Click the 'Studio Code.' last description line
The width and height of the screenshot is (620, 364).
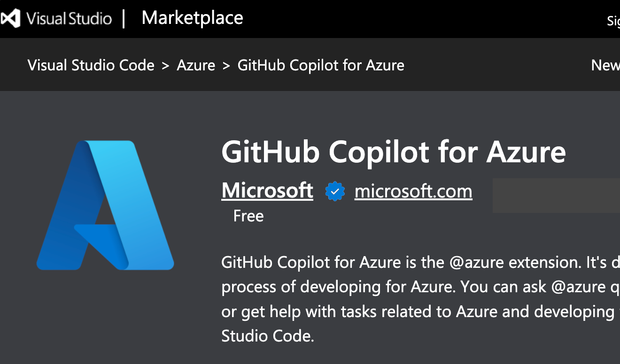click(268, 336)
